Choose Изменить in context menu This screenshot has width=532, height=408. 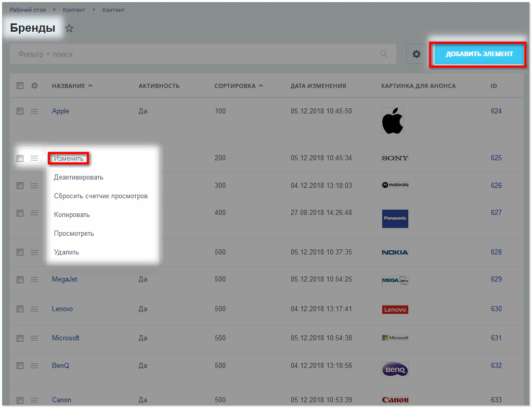pyautogui.click(x=69, y=159)
